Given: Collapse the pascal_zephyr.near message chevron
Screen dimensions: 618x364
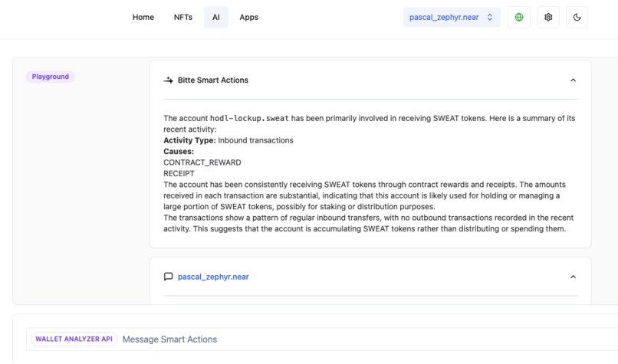Looking at the screenshot, I should pos(573,277).
